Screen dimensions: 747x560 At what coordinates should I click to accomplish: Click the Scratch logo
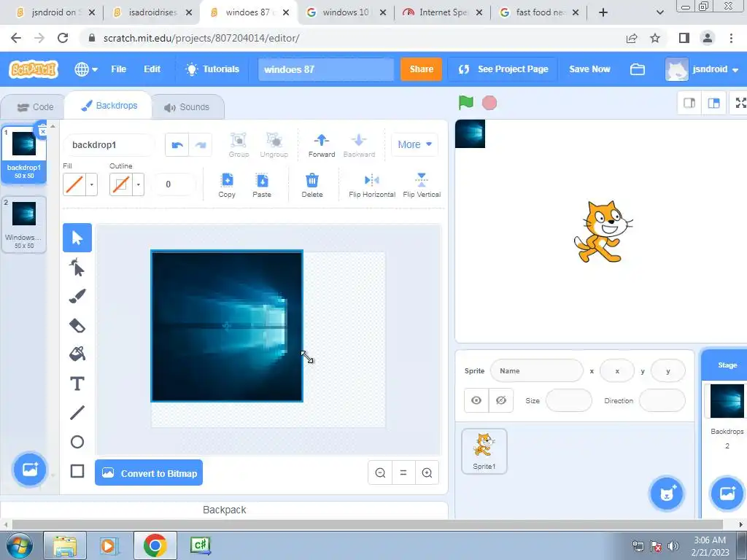coord(34,69)
